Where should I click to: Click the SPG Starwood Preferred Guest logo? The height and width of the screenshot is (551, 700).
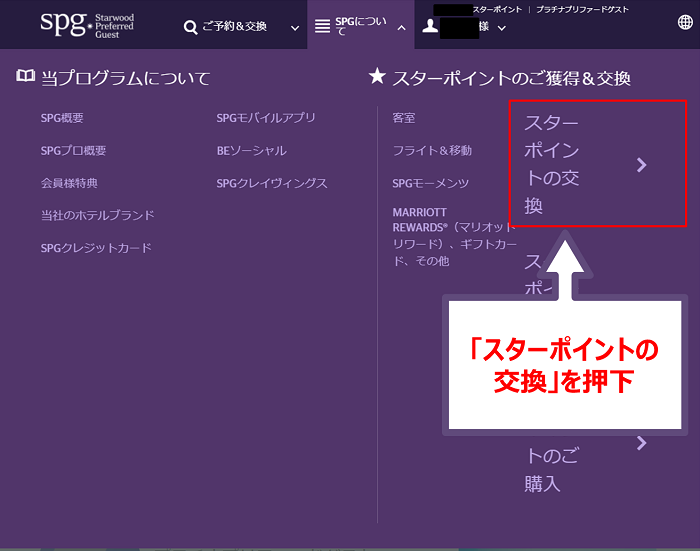(x=87, y=25)
